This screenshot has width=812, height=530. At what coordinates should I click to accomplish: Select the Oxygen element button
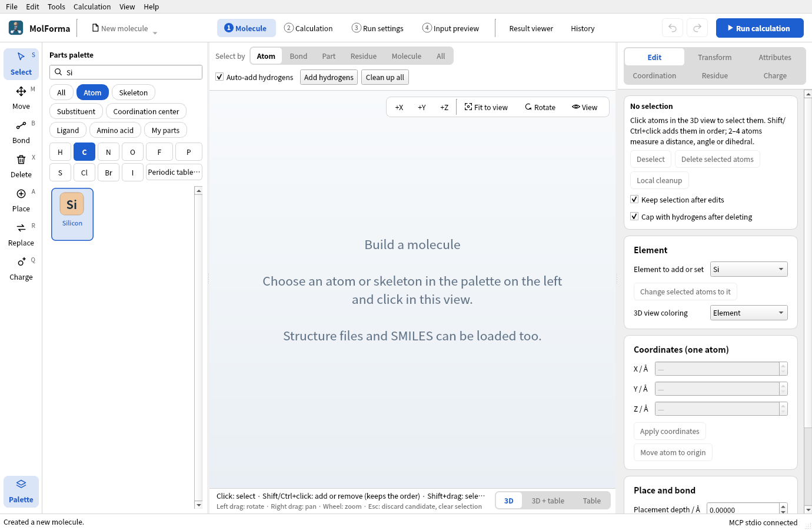132,152
